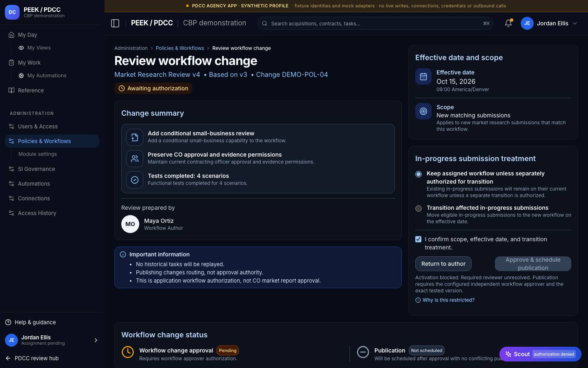Click the MO avatar for Maya Ortiz

[130, 224]
